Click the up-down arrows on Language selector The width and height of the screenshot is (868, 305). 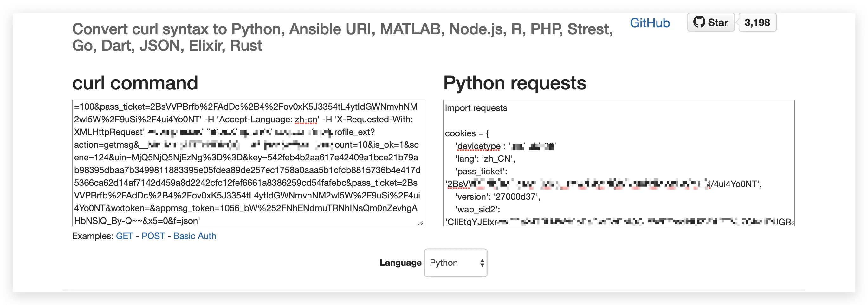[482, 263]
